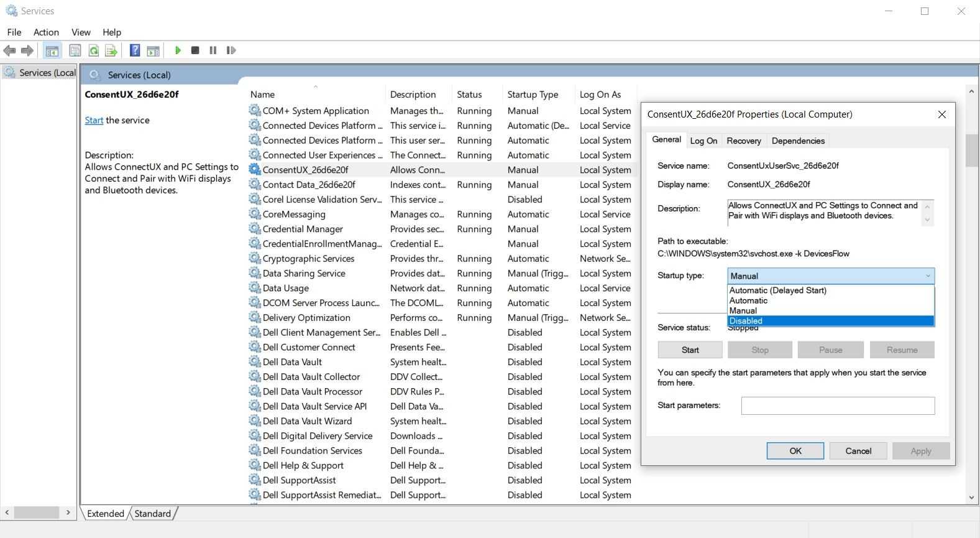Open the Action menu
The width and height of the screenshot is (980, 538).
tap(46, 32)
